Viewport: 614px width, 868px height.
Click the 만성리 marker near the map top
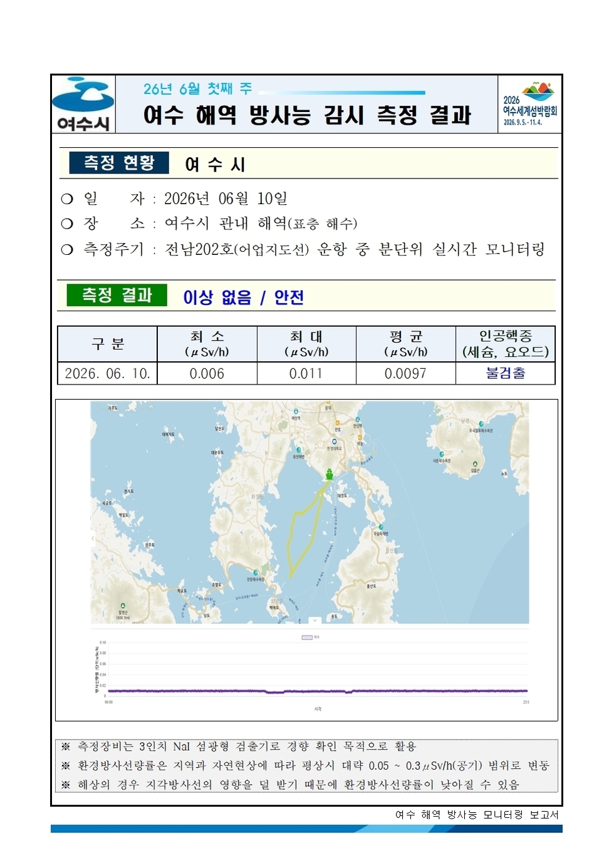click(x=358, y=420)
